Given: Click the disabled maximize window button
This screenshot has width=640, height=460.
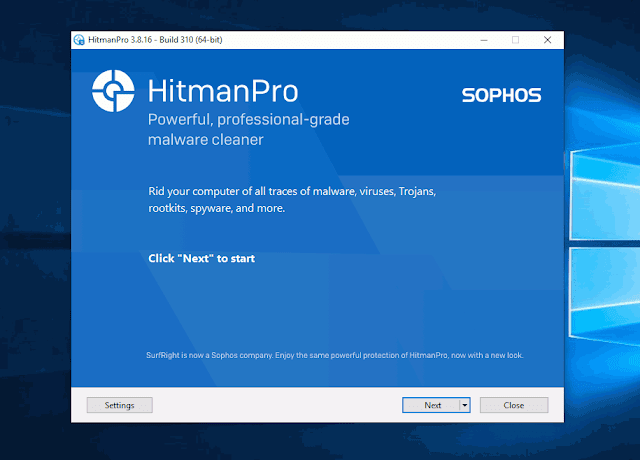Looking at the screenshot, I should 516,40.
